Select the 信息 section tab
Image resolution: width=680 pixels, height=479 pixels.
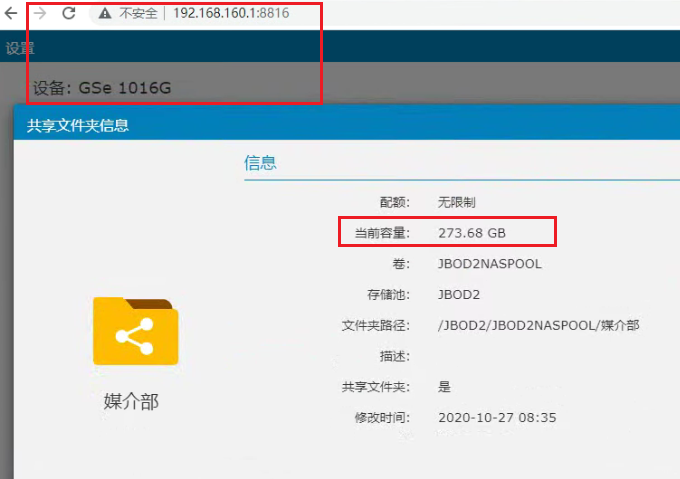point(260,162)
